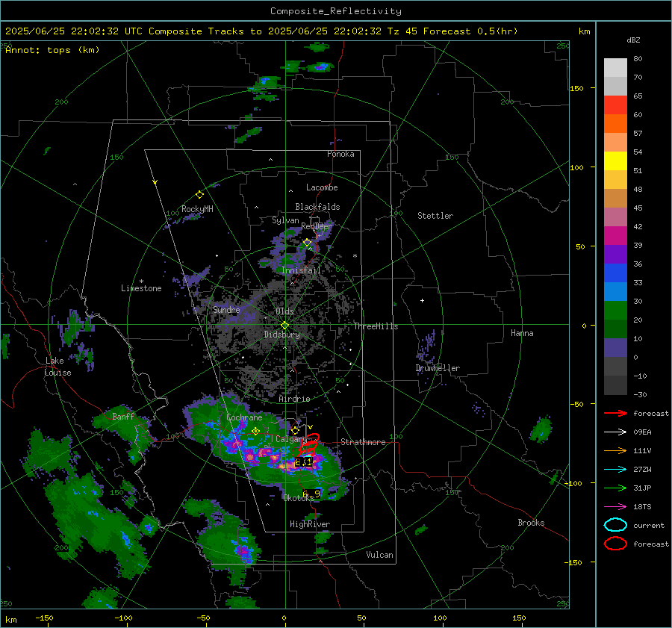Screen dimensions: 672x628
Task: Click the Innisfail town label
Action: 302,270
